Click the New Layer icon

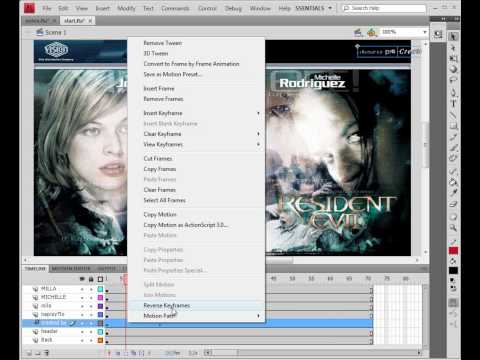pyautogui.click(x=29, y=353)
